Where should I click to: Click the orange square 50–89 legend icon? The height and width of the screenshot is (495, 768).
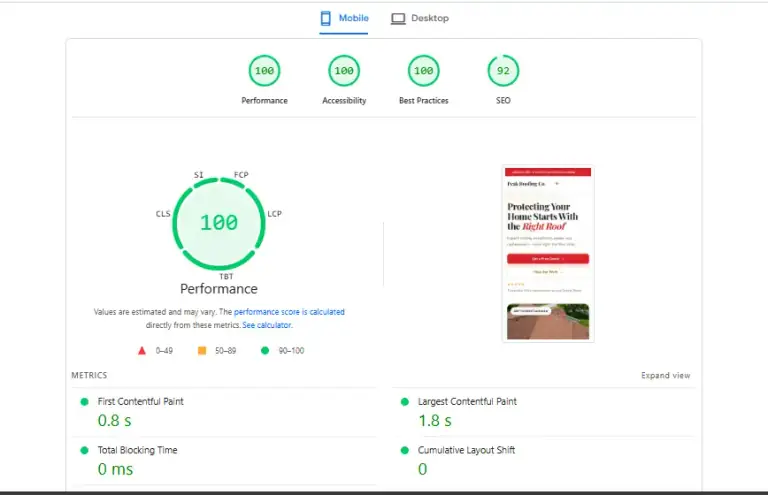click(202, 351)
